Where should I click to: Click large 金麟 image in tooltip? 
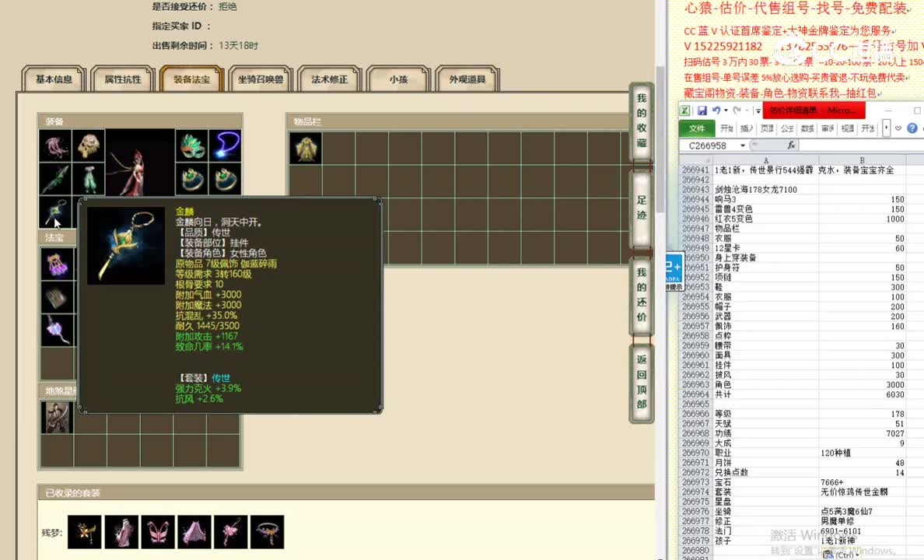point(126,246)
